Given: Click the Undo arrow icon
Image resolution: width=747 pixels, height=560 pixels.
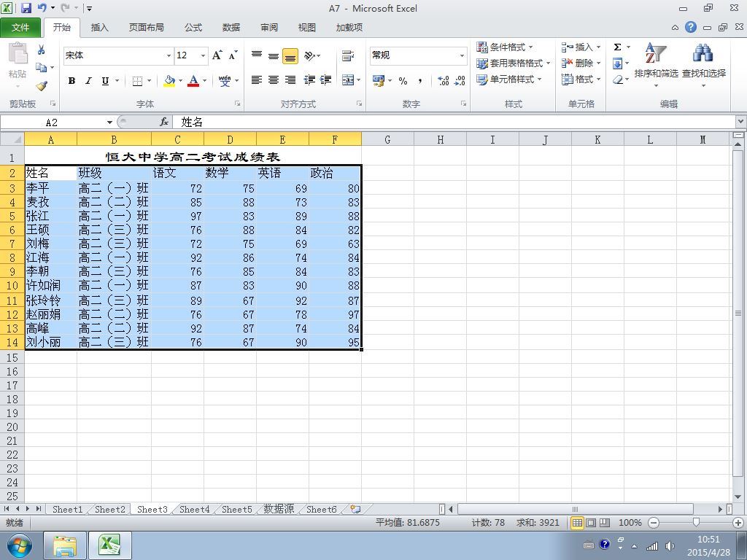Looking at the screenshot, I should click(42, 7).
